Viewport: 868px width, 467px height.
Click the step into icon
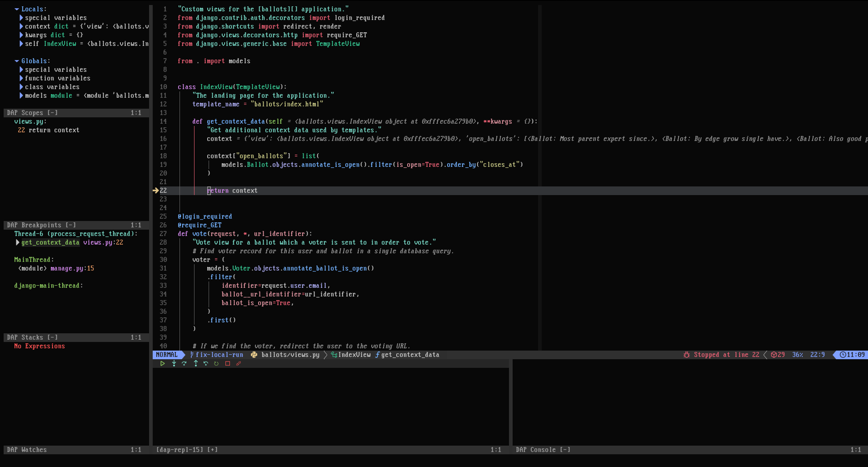click(174, 363)
